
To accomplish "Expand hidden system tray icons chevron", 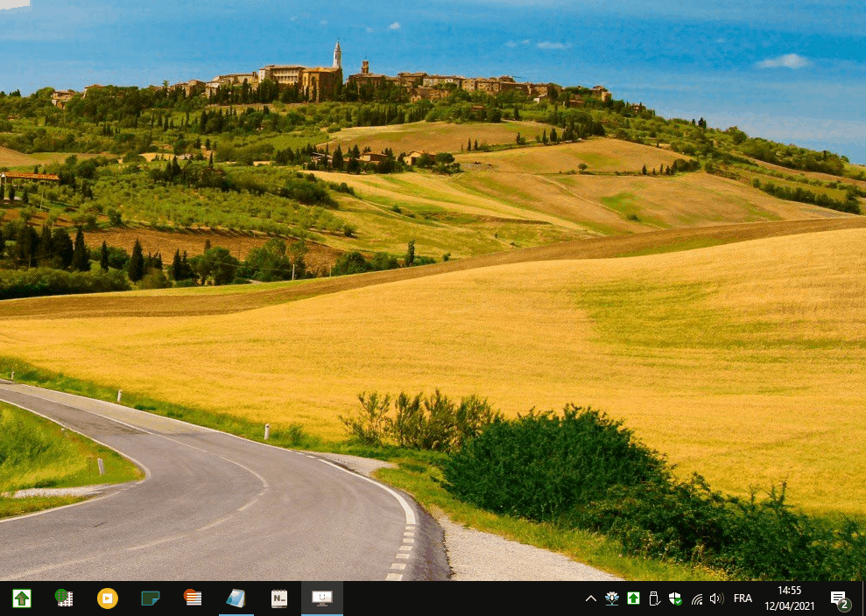I will click(590, 598).
